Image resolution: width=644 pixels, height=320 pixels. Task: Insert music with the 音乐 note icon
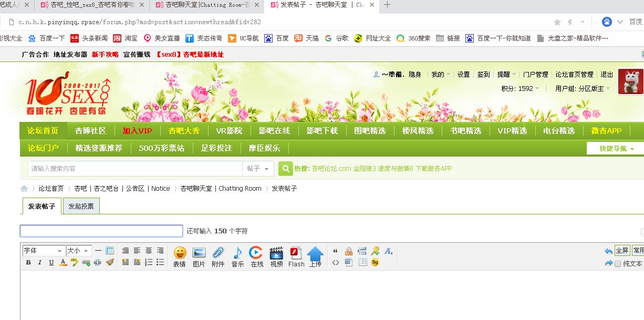(237, 257)
